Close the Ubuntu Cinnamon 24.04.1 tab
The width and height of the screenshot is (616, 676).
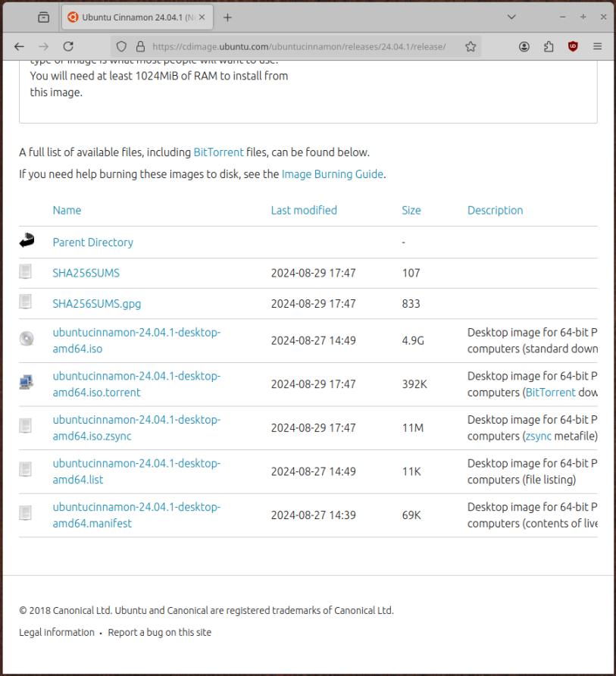[x=202, y=17]
